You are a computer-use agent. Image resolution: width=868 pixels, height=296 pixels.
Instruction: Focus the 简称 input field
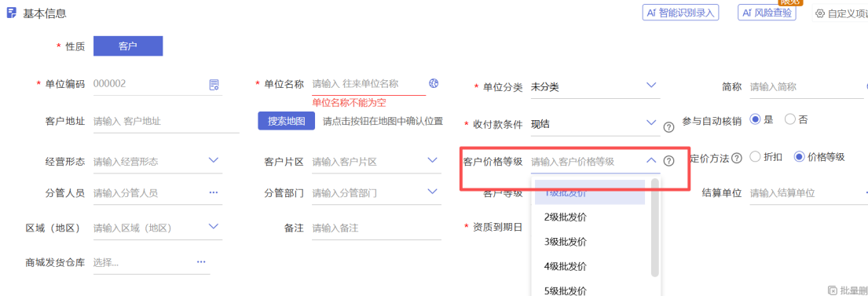pos(806,87)
